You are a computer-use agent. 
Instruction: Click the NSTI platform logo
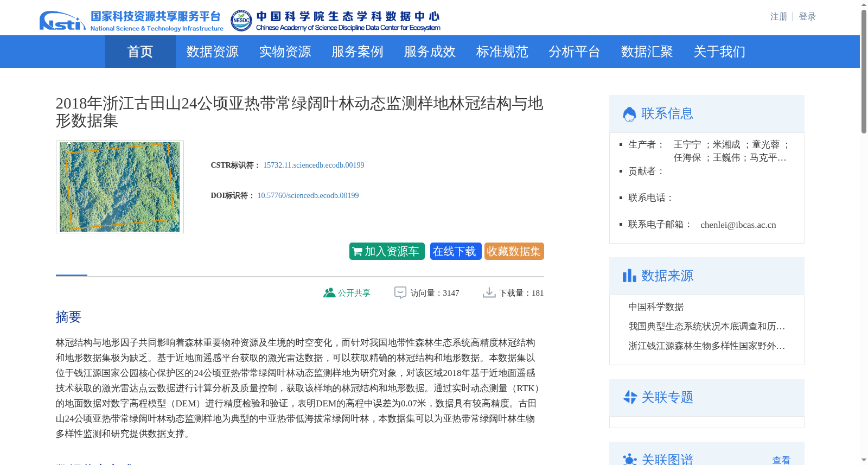pos(131,21)
